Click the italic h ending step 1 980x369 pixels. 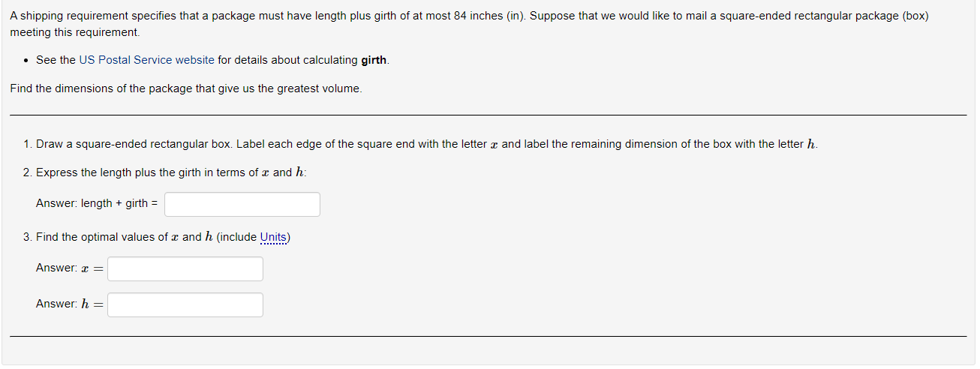click(810, 144)
